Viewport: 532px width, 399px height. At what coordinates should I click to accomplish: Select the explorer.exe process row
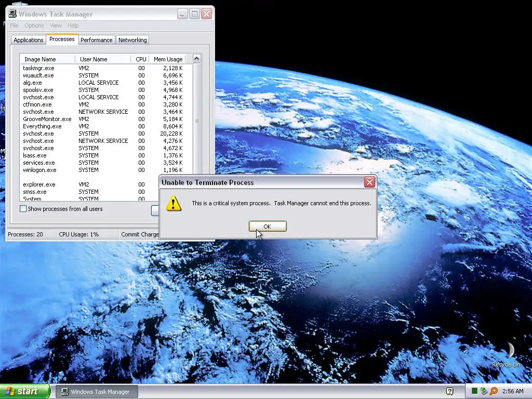(x=90, y=184)
